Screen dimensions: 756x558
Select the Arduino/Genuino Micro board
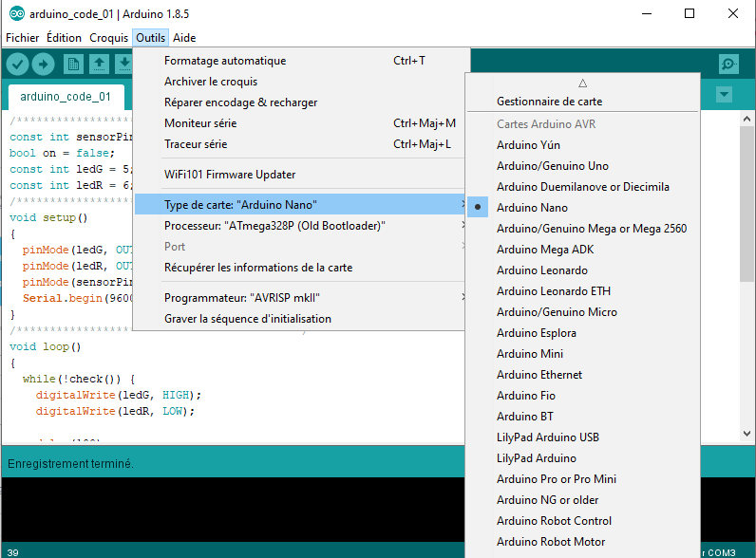[x=582, y=312]
